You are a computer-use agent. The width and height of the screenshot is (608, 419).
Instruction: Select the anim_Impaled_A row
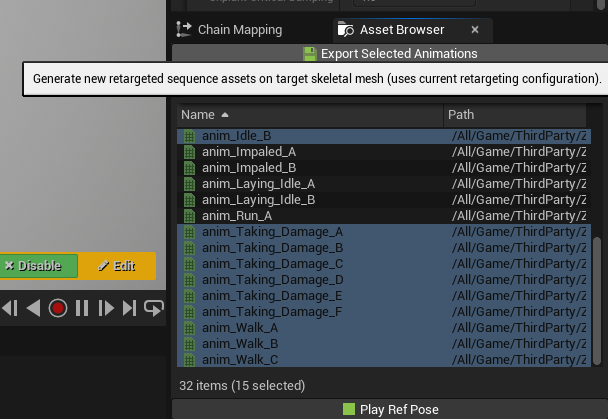coord(384,152)
